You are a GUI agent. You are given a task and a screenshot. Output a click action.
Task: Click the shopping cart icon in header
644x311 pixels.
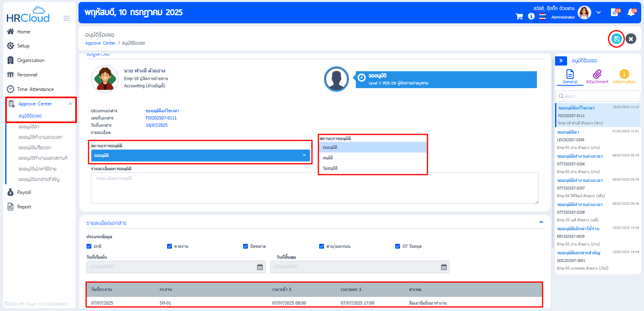click(x=519, y=16)
